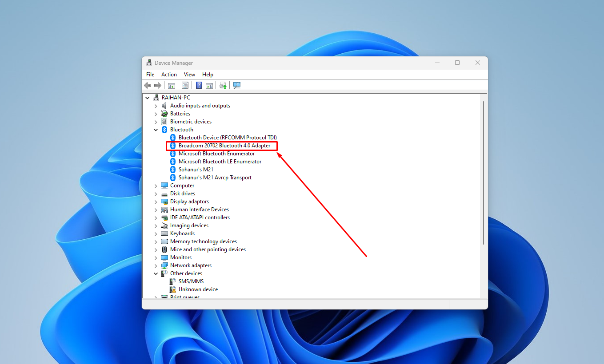This screenshot has height=364, width=604.
Task: Open the Action menu
Action: [169, 75]
